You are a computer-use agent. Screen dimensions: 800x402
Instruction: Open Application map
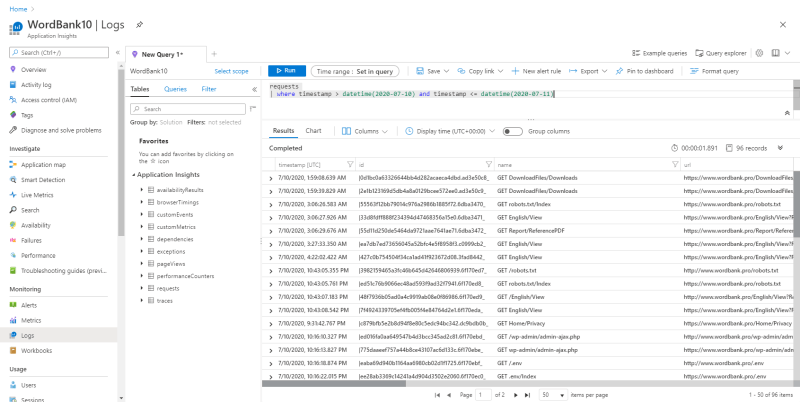[x=43, y=165]
